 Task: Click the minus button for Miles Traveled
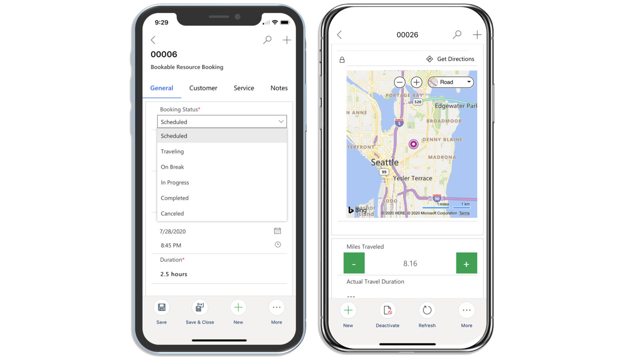[354, 263]
